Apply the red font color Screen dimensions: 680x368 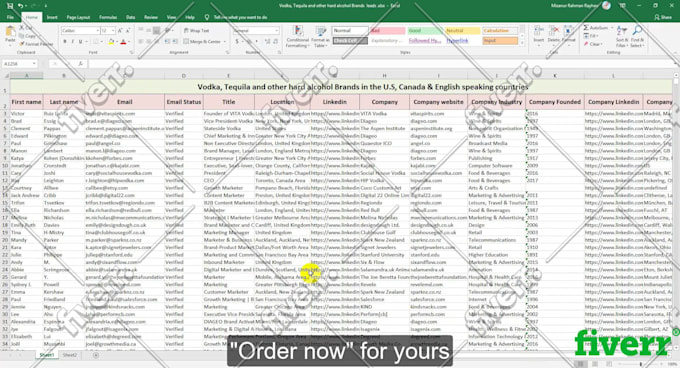(x=123, y=42)
